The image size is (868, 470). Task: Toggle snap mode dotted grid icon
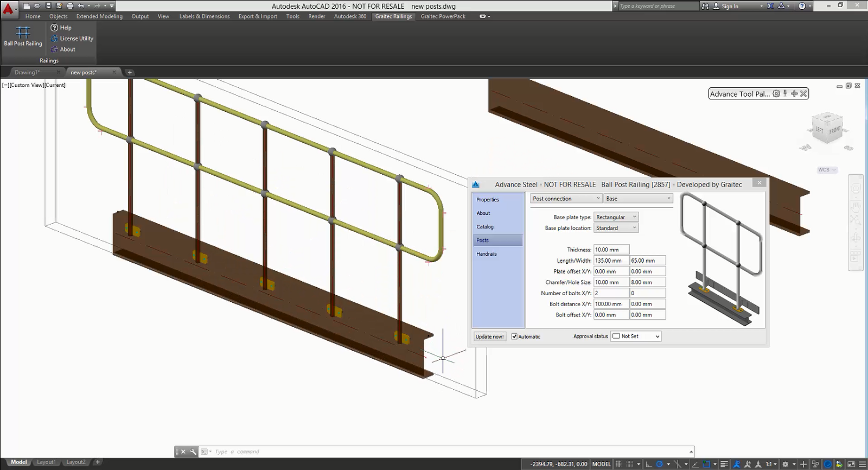point(630,464)
